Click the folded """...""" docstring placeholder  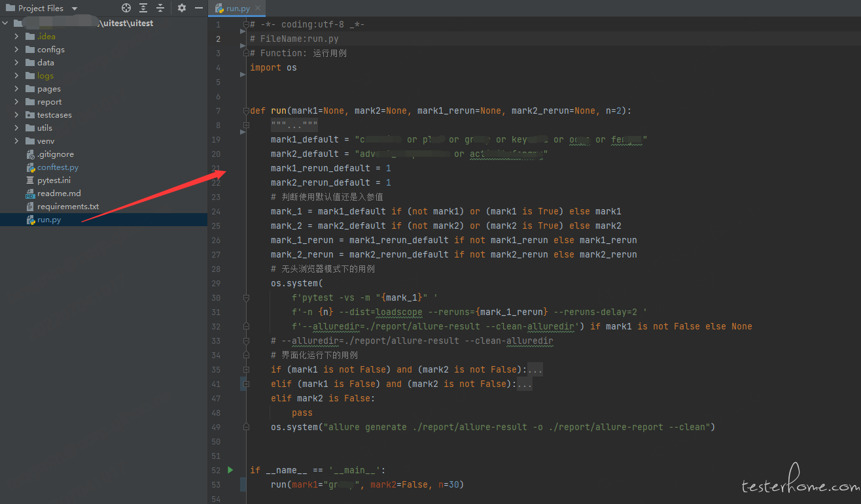click(294, 125)
